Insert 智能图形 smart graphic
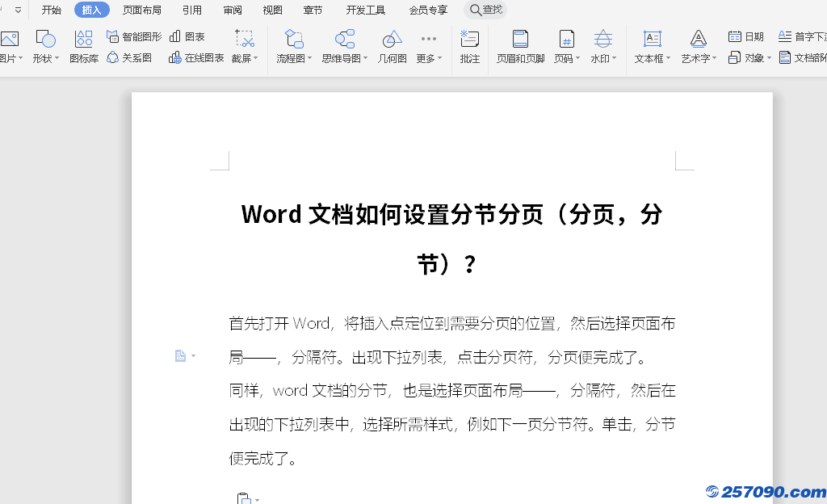827x504 pixels. pyautogui.click(x=134, y=36)
